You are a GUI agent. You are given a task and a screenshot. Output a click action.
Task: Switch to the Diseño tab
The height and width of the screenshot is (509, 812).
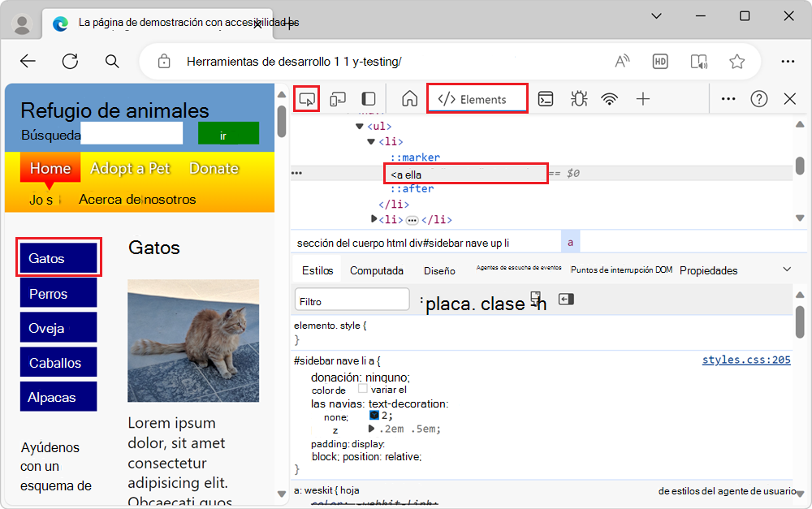439,270
